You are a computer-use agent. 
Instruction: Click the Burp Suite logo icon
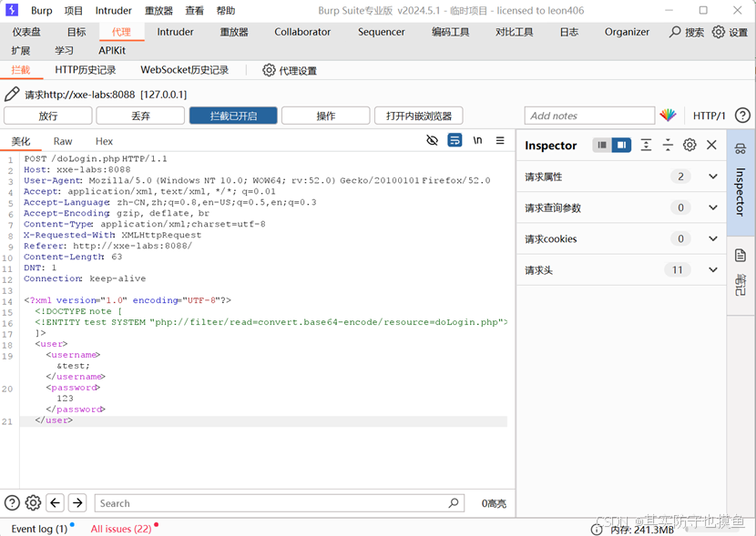point(12,10)
